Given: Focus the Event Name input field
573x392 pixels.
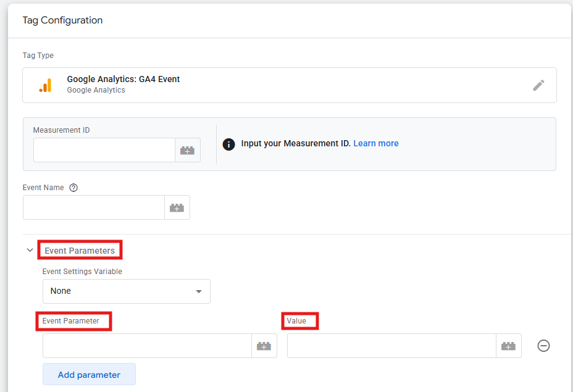Looking at the screenshot, I should [x=94, y=207].
